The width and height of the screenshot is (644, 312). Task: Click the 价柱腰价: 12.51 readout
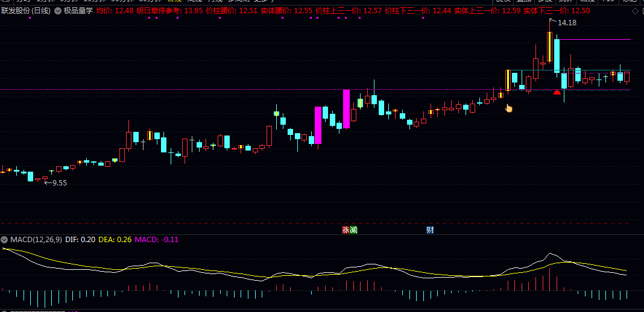pos(232,11)
